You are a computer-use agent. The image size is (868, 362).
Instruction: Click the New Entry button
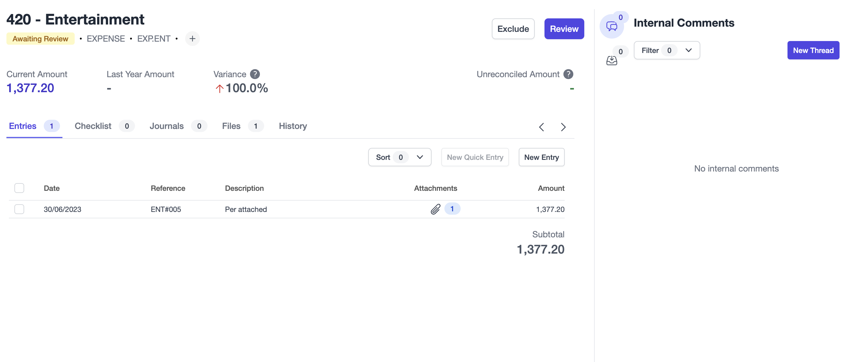pos(541,156)
